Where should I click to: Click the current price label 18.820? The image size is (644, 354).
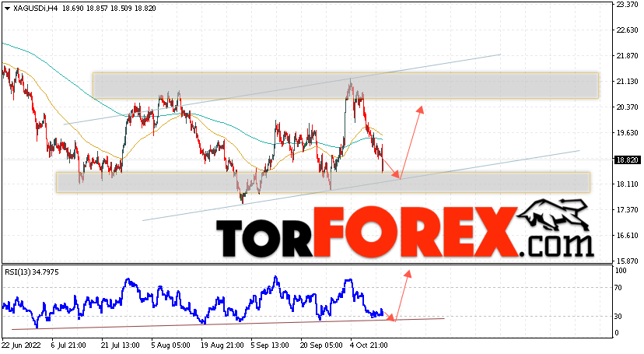click(627, 159)
